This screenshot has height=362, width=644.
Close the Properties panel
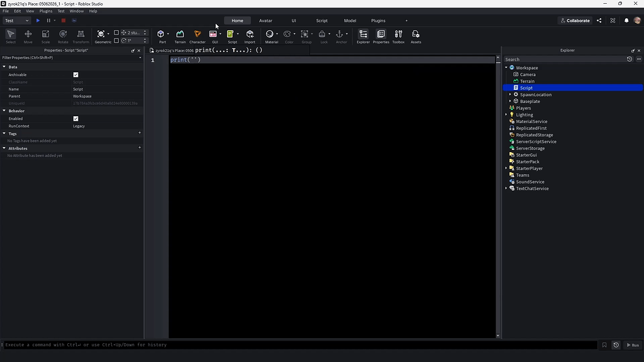point(139,50)
